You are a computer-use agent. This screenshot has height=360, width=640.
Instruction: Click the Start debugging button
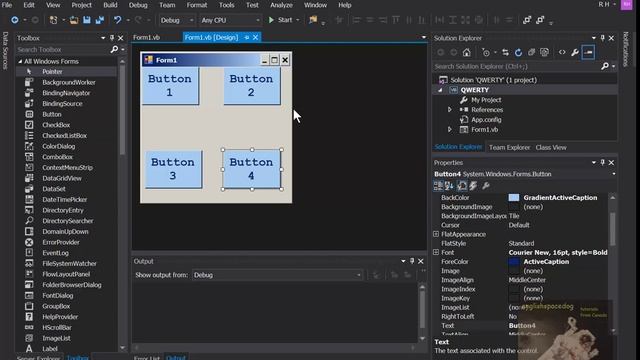(280, 20)
